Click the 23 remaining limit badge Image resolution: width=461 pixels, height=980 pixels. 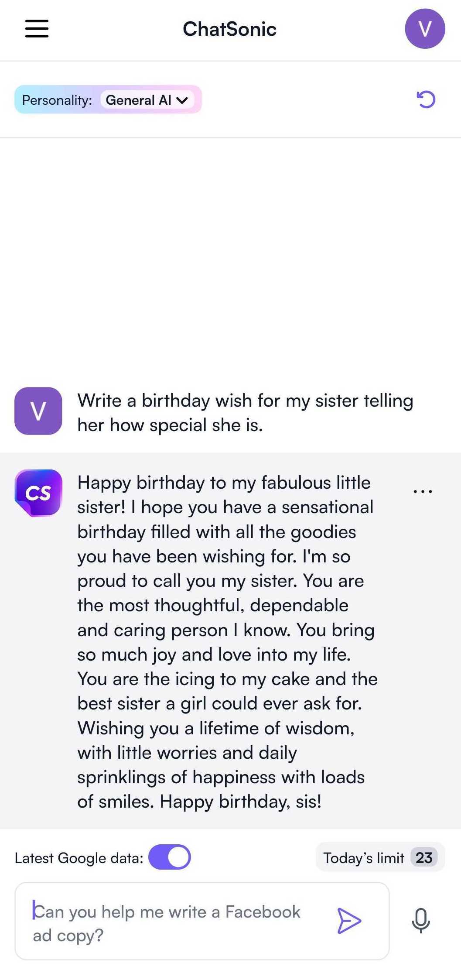click(x=423, y=857)
